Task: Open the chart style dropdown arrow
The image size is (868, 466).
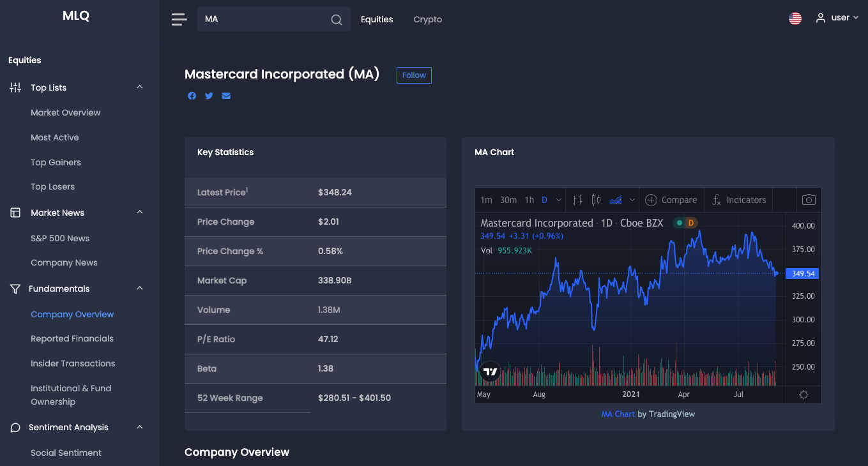Action: pos(632,200)
